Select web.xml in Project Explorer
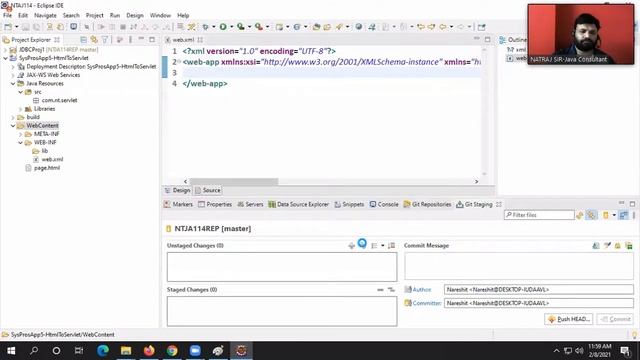This screenshot has height=360, width=640. tap(52, 159)
